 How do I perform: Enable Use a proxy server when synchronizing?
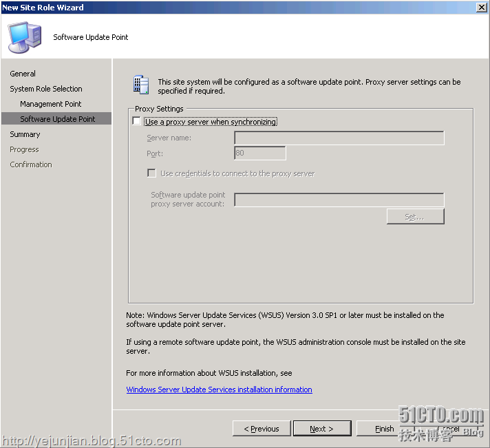tap(136, 121)
